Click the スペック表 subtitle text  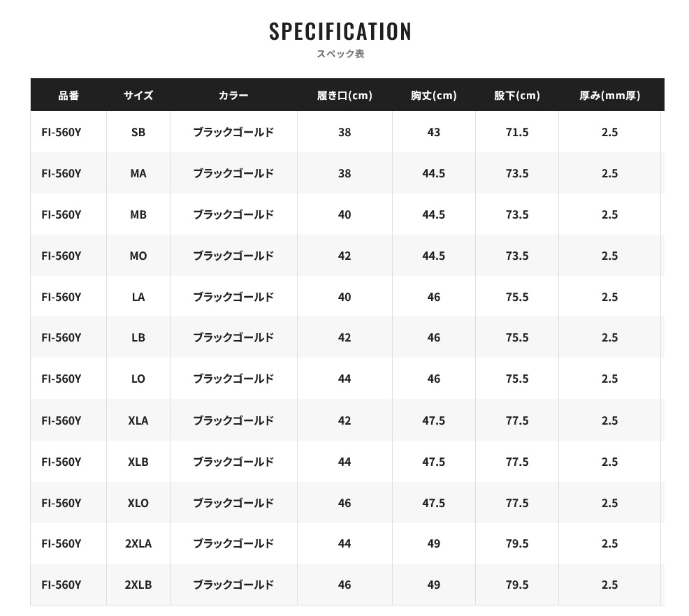pyautogui.click(x=340, y=54)
